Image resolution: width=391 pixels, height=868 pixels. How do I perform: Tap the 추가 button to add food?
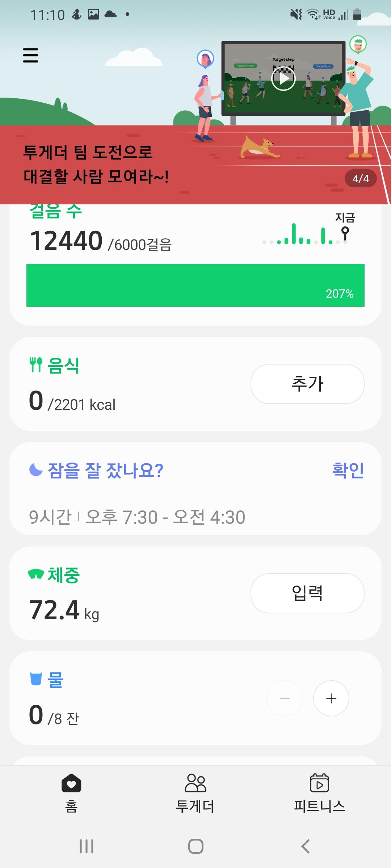[x=307, y=384]
